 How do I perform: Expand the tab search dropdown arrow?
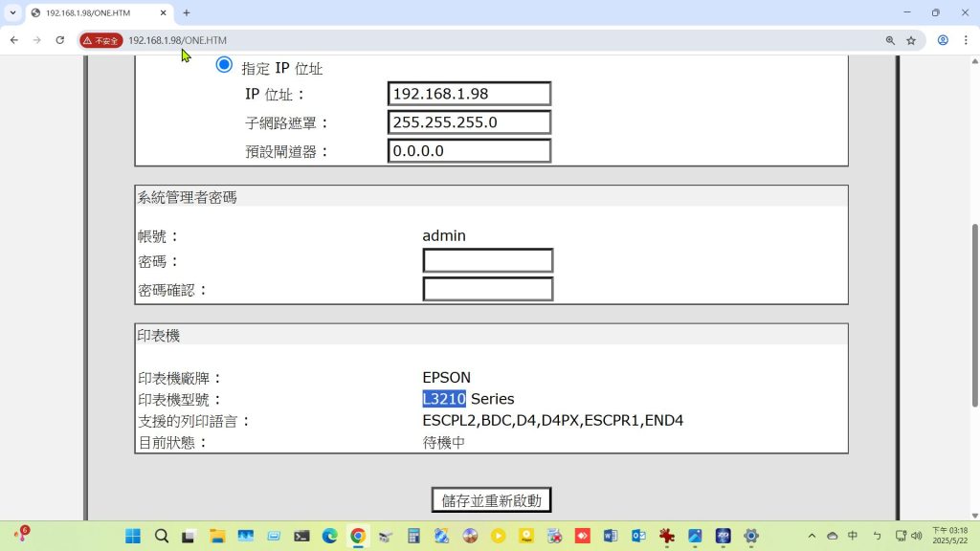point(12,12)
